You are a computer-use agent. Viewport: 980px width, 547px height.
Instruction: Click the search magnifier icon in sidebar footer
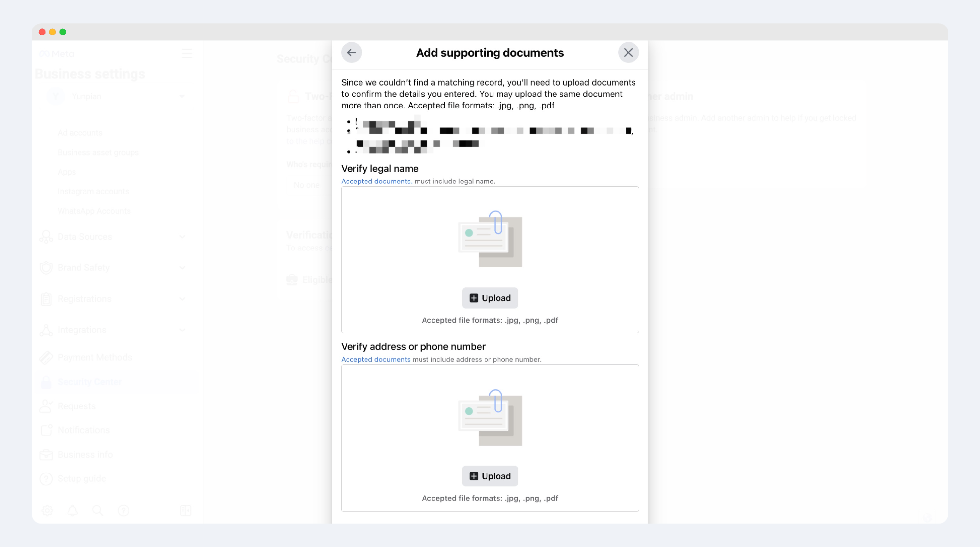98,510
